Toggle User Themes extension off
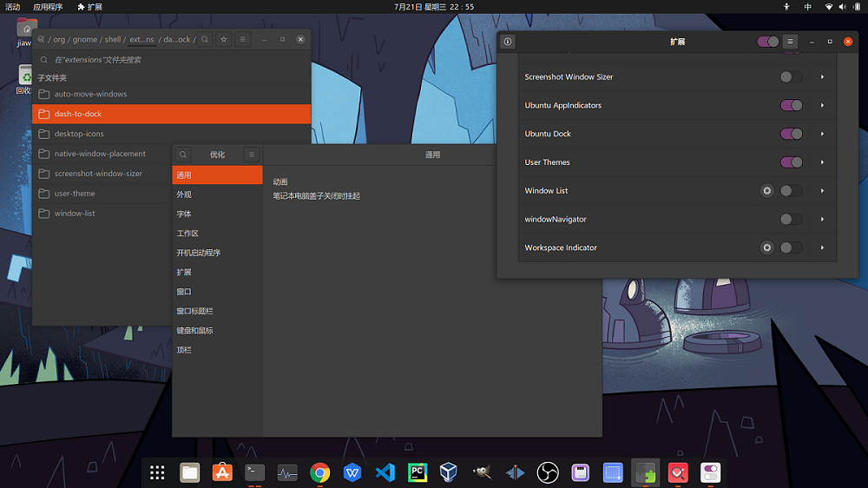The height and width of the screenshot is (488, 868). pos(791,162)
